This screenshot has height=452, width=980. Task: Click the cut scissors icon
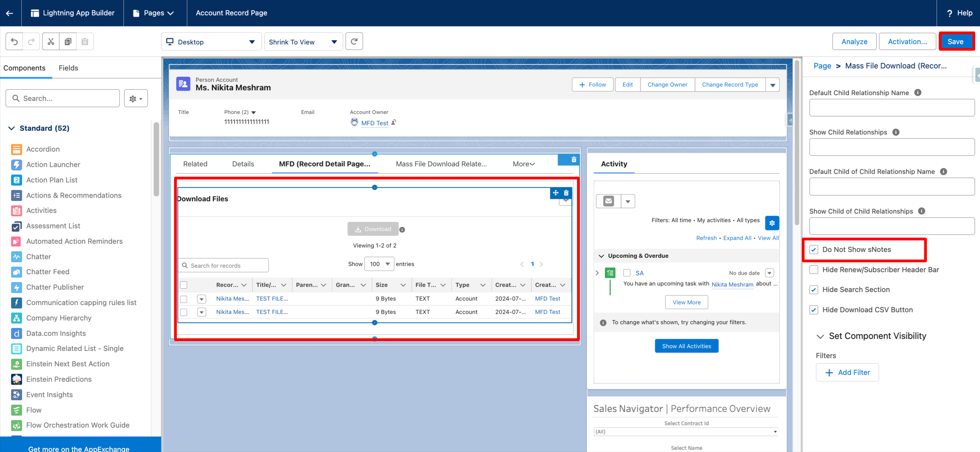(x=51, y=41)
